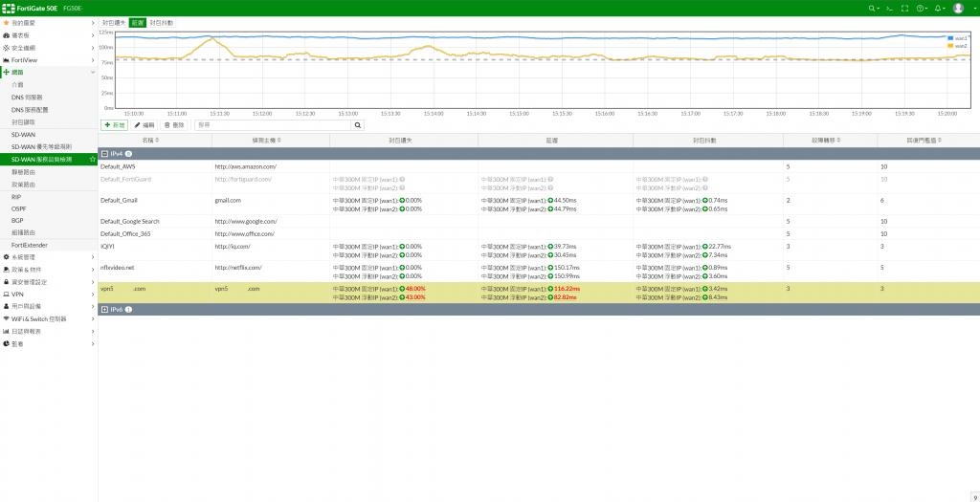Collapse the IPv4 group

[x=104, y=153]
